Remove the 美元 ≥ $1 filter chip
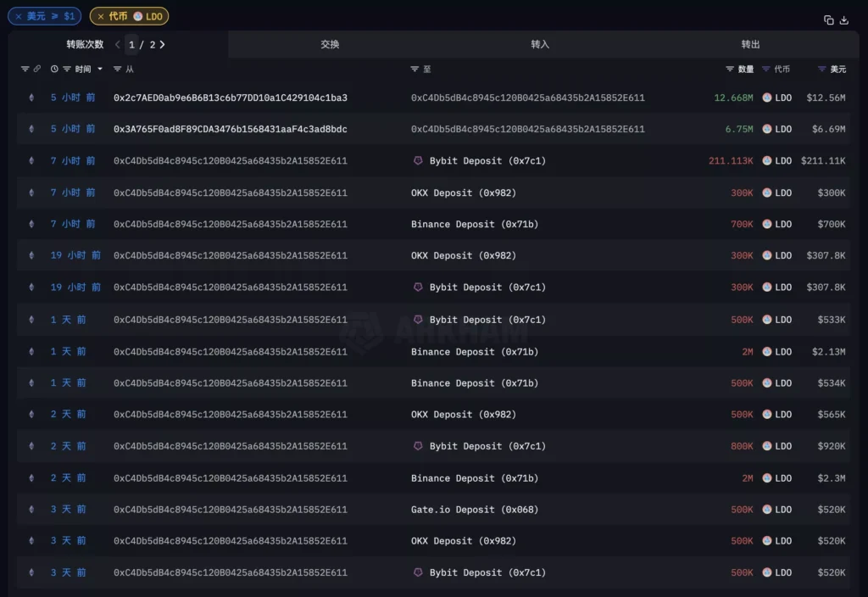The image size is (868, 597). [19, 17]
